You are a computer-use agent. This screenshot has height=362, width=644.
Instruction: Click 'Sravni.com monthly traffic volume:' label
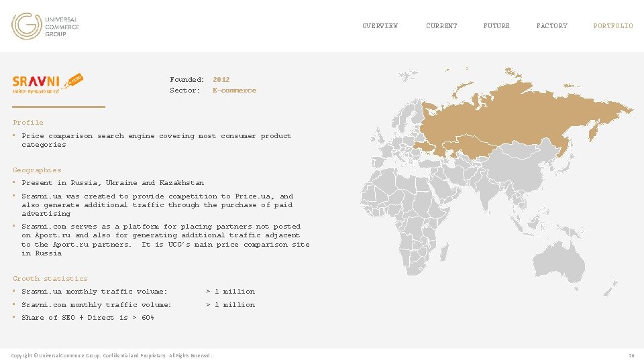(96, 305)
